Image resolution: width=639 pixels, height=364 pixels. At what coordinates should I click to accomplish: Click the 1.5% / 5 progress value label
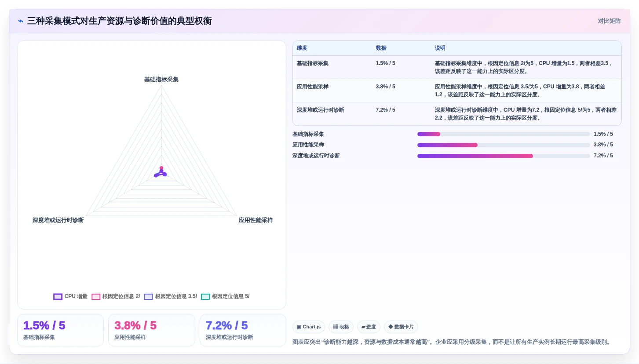point(603,134)
